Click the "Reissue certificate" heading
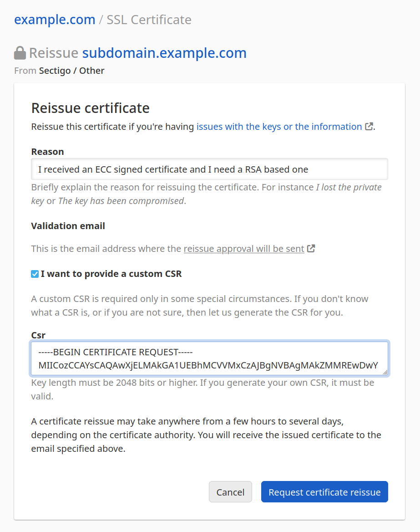The height and width of the screenshot is (532, 420). coord(90,108)
